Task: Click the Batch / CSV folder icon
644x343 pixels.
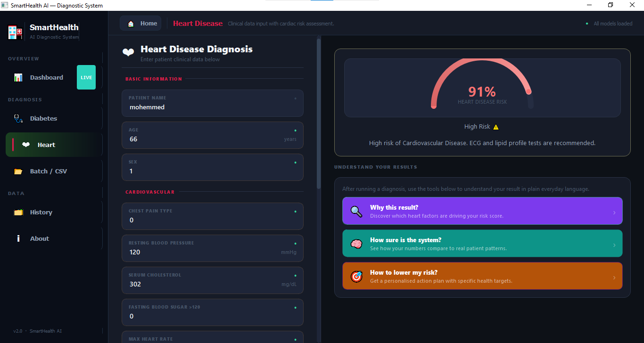Action: click(18, 171)
